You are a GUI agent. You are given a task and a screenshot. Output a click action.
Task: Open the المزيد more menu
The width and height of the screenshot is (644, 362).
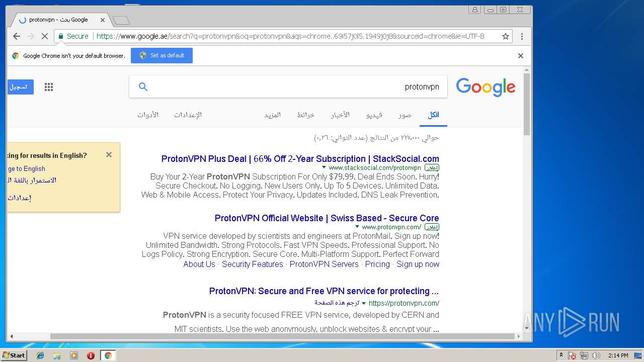[272, 115]
